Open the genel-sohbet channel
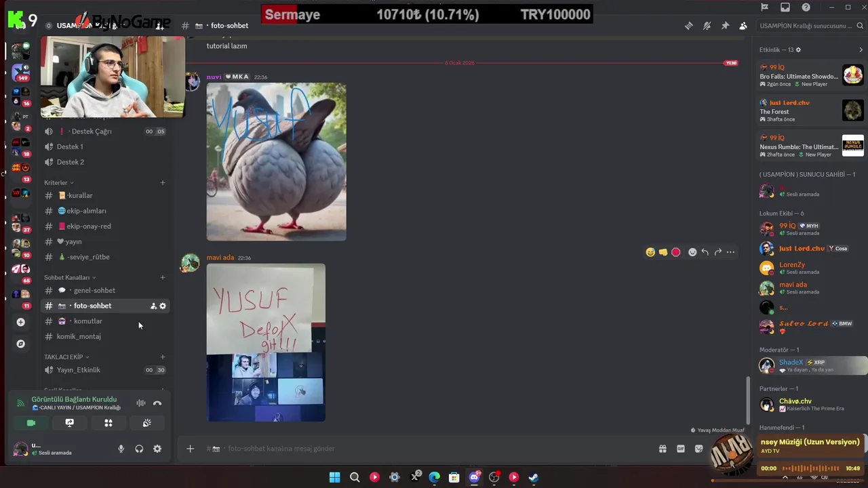This screenshot has height=488, width=868. click(x=104, y=290)
